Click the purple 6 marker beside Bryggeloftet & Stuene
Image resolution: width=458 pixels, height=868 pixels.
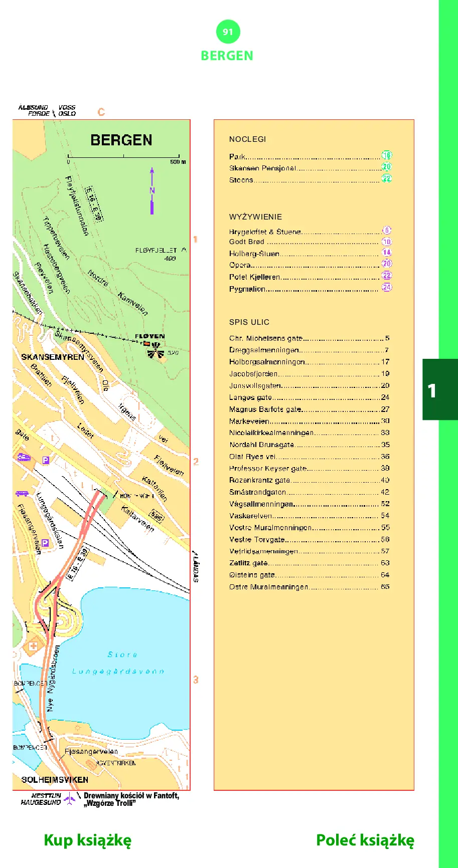tap(386, 231)
